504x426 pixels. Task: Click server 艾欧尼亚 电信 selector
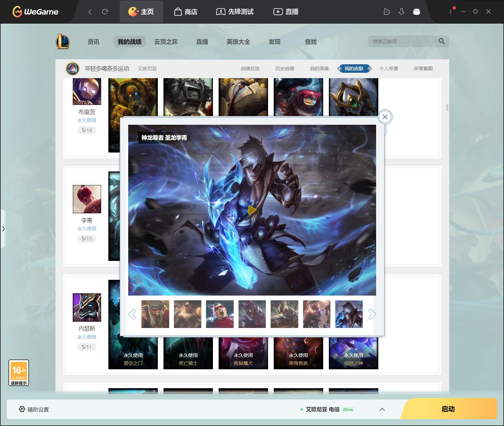click(x=327, y=409)
